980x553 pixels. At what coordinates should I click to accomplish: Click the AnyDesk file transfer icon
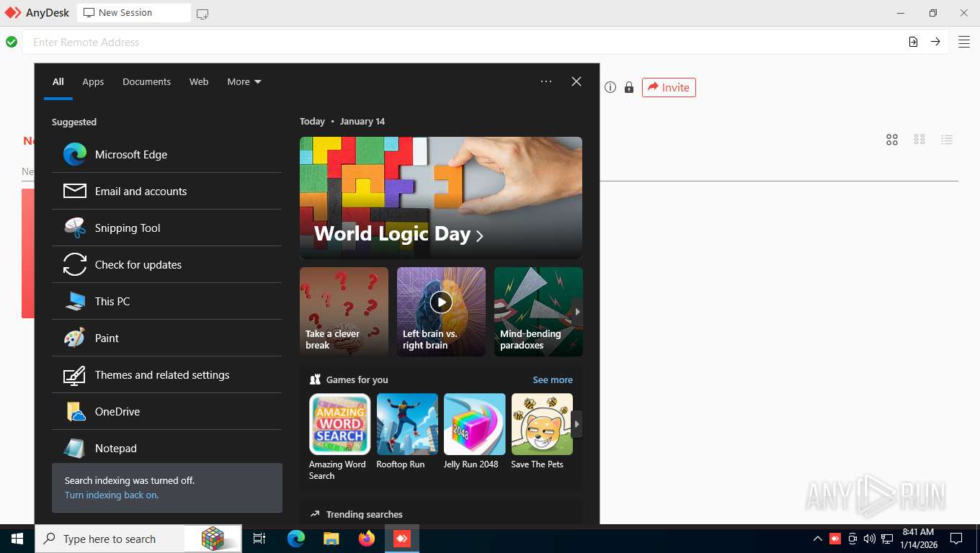click(913, 42)
